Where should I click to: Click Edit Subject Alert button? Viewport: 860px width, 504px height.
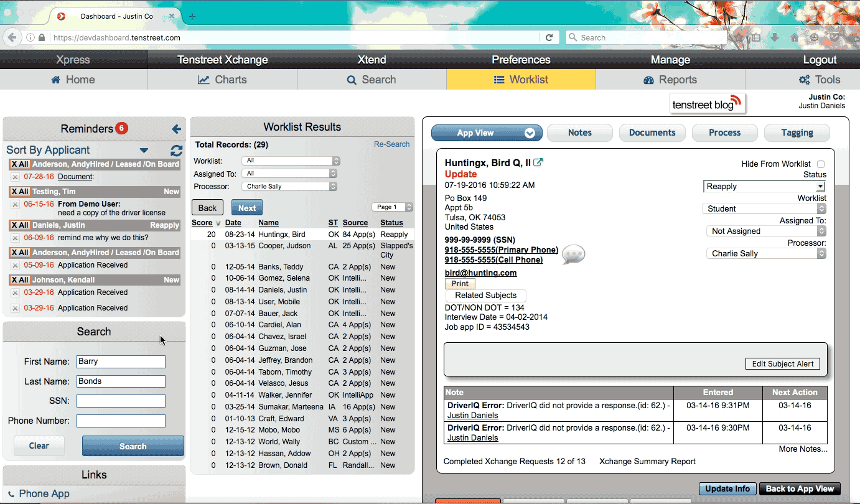pyautogui.click(x=783, y=364)
